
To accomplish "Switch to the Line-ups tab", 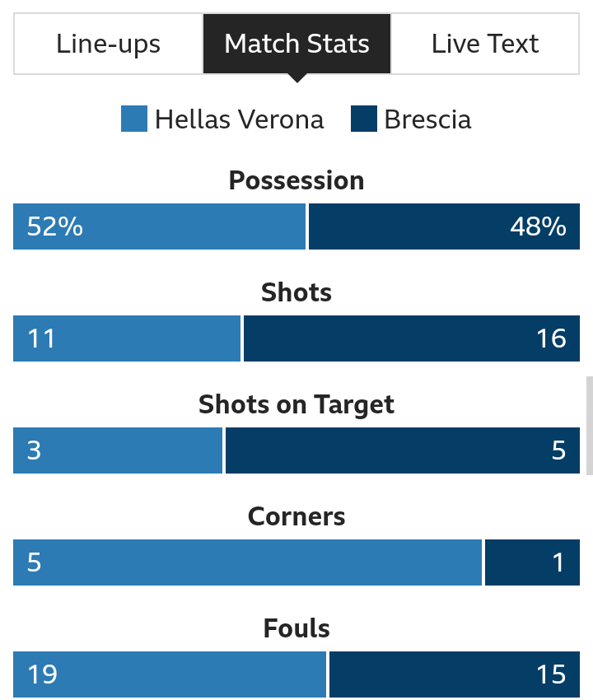I will (109, 44).
